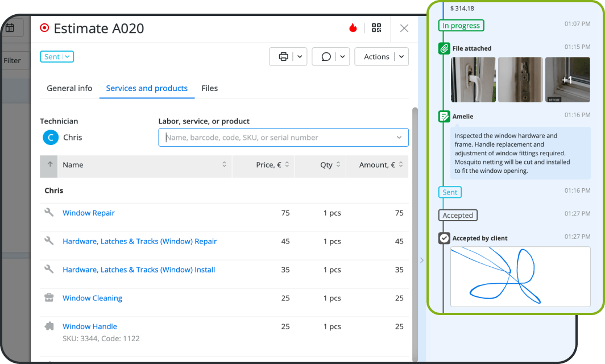This screenshot has width=605, height=364.
Task: Open Hardware, Latches & Tracks (Window) Repair link
Action: point(140,241)
